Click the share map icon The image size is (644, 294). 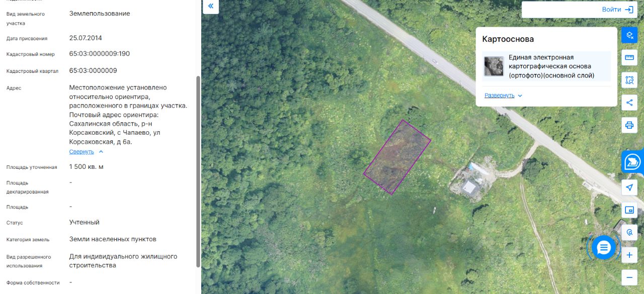[629, 103]
